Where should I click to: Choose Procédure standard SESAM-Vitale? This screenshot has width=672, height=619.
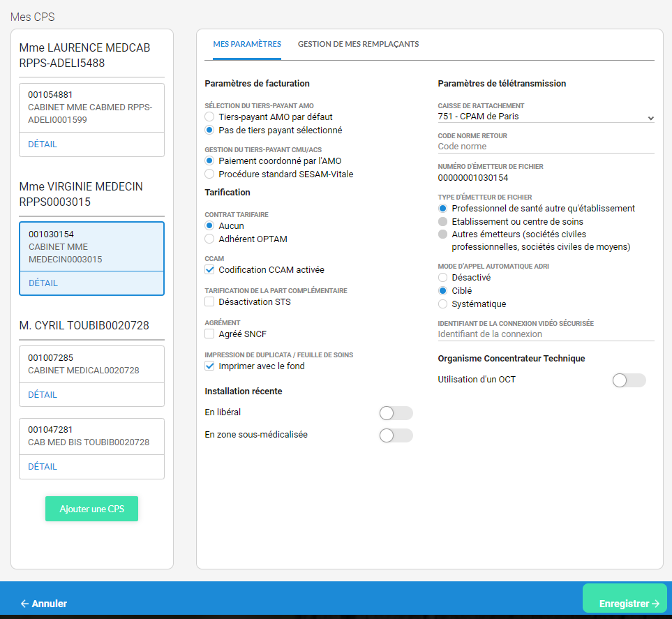coord(209,174)
